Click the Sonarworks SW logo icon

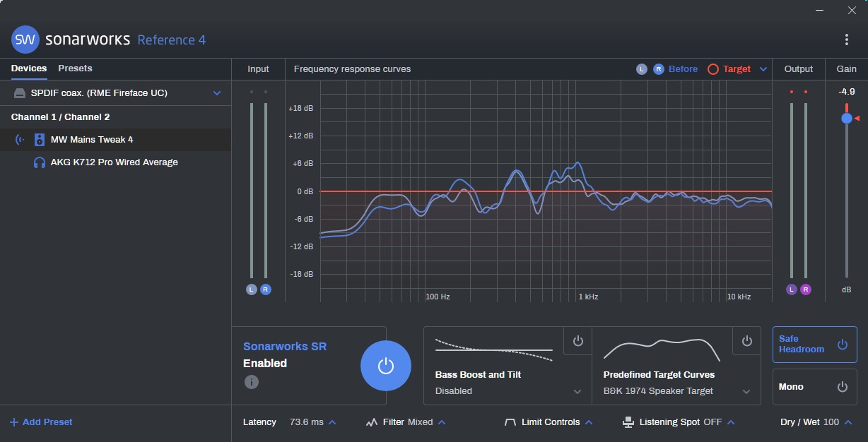[25, 40]
